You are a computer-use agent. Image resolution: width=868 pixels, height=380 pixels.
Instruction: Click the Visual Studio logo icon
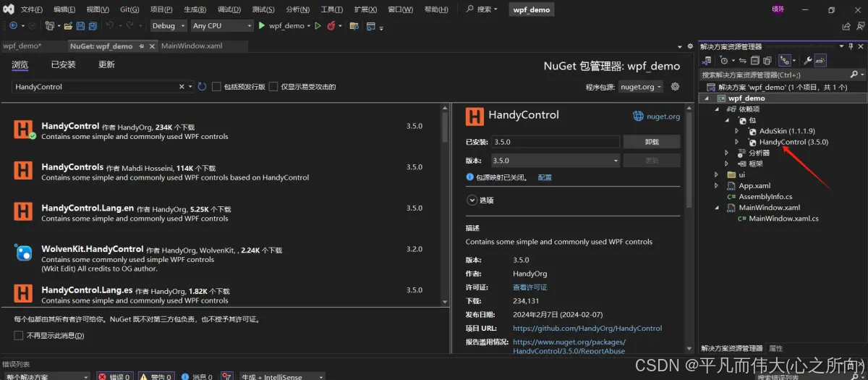(8, 9)
